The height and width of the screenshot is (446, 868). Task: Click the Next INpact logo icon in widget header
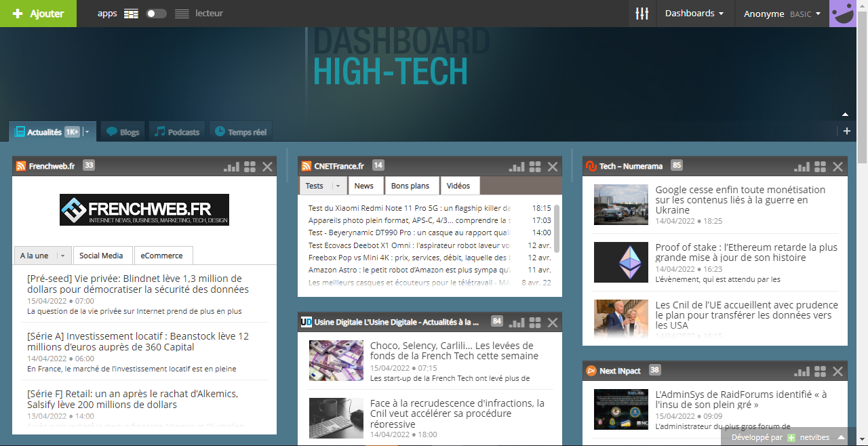click(x=591, y=371)
